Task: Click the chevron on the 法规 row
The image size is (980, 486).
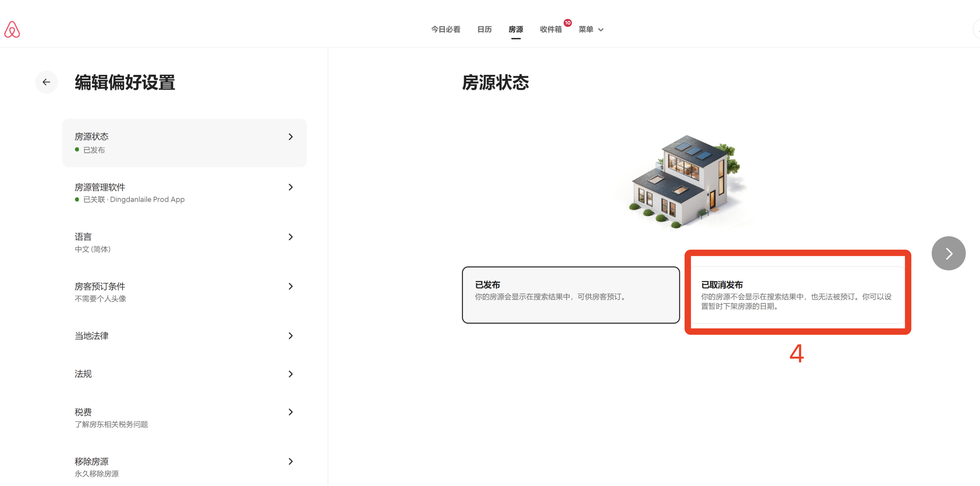Action: point(291,374)
